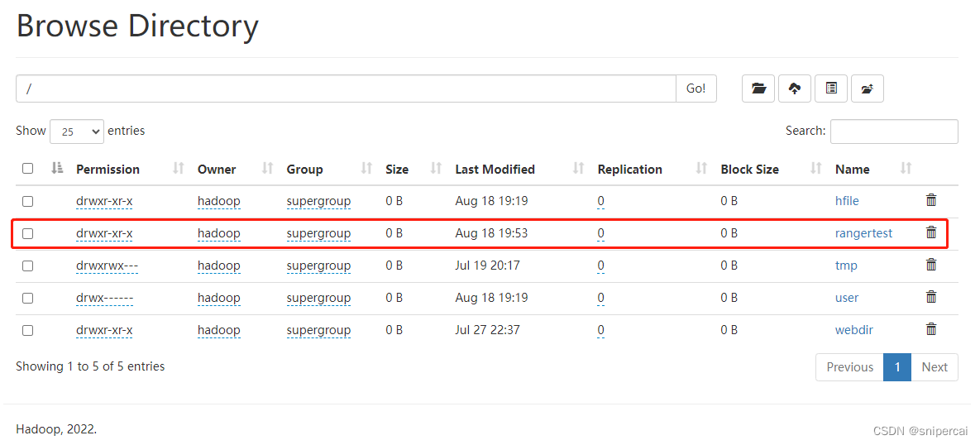Image resolution: width=980 pixels, height=445 pixels.
Task: Click the Browse Directory heading
Action: [137, 26]
